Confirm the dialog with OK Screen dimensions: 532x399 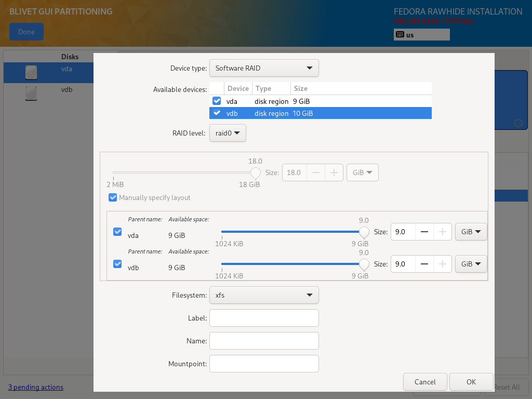tap(471, 382)
